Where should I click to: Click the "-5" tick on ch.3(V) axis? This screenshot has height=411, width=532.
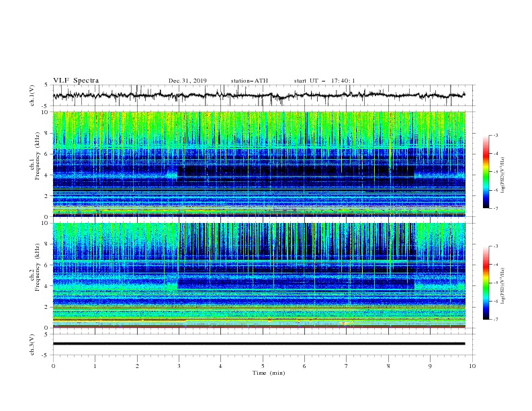[46, 355]
